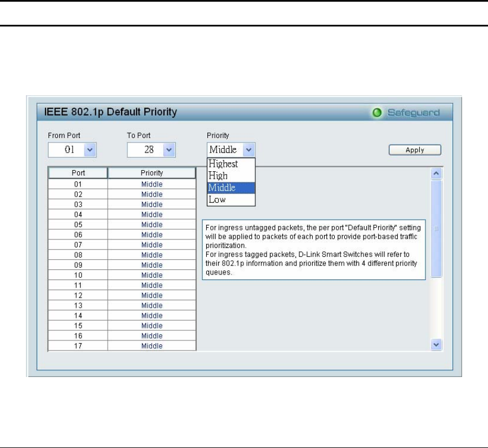
Task: Click the scrollbar up arrow
Action: point(436,173)
